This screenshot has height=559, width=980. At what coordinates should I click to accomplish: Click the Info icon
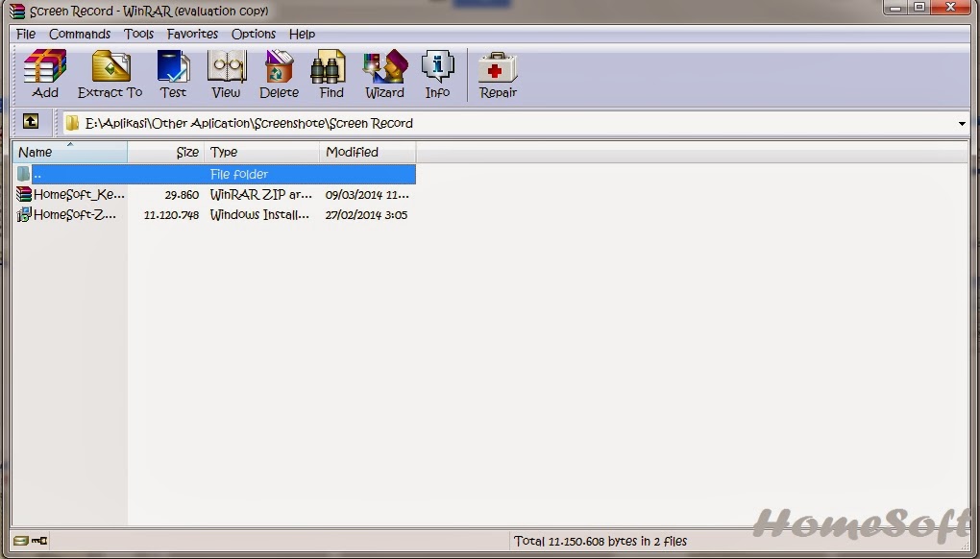(437, 72)
